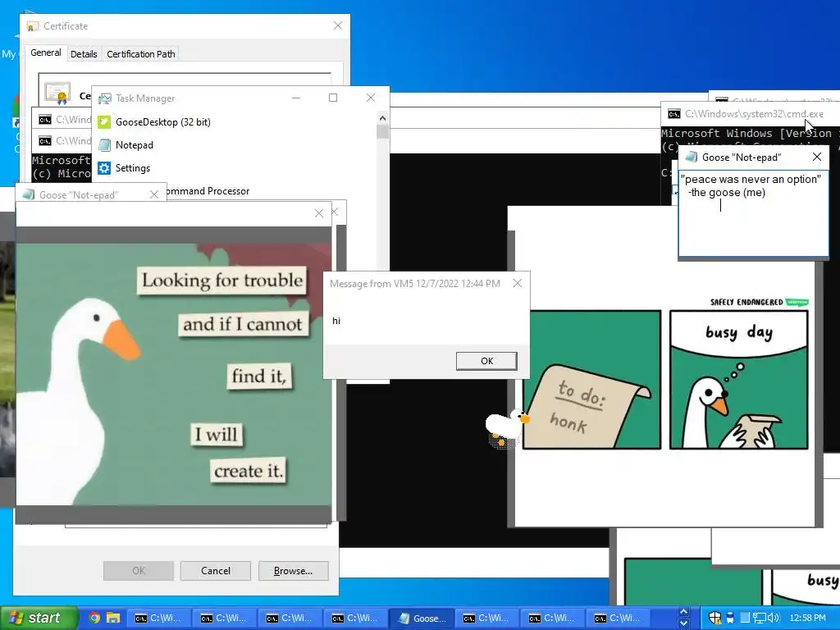This screenshot has width=840, height=630.
Task: Click the "Message from VM5 12/7/2022 12:44 PM" title
Action: [x=415, y=283]
